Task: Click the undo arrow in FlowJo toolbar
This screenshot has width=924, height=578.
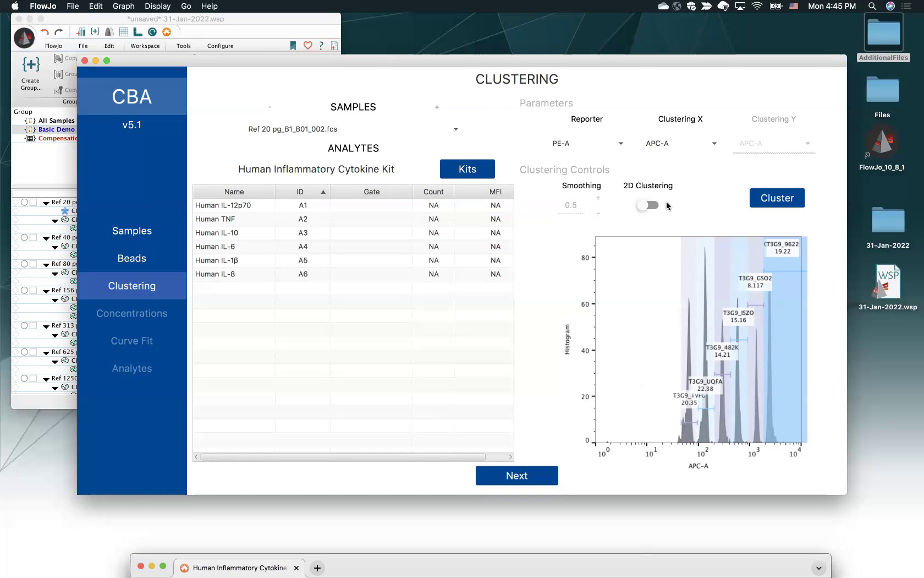Action: (45, 32)
